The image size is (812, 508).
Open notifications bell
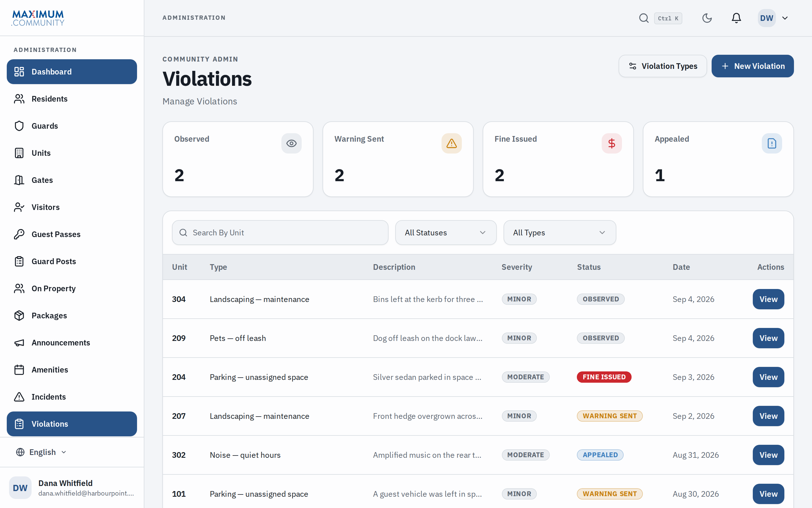(x=736, y=18)
